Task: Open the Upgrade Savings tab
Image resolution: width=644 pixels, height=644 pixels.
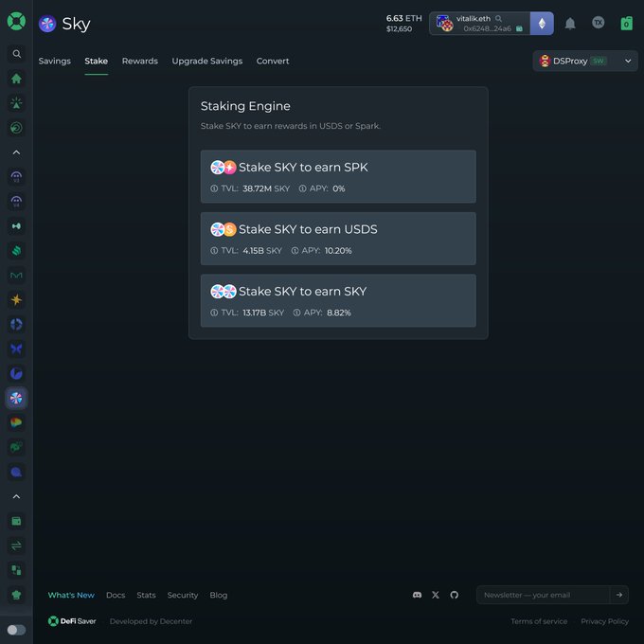Action: pos(207,61)
